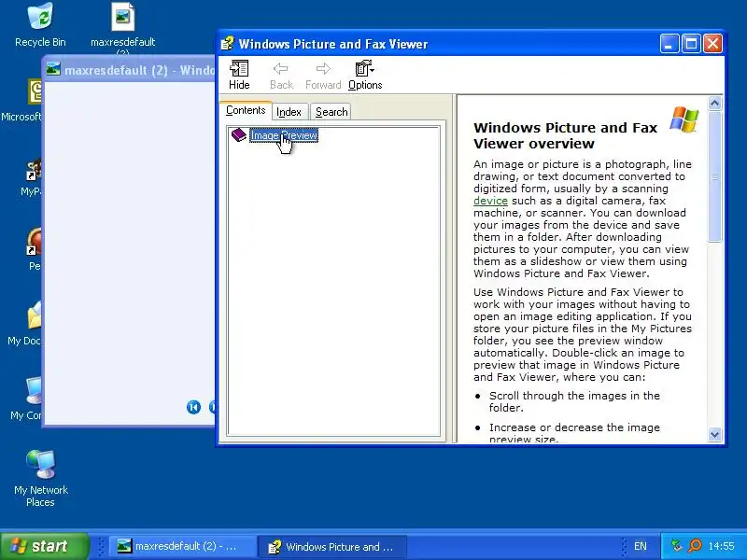This screenshot has width=747, height=560.
Task: Follow the green 'device' glossary link
Action: click(490, 201)
